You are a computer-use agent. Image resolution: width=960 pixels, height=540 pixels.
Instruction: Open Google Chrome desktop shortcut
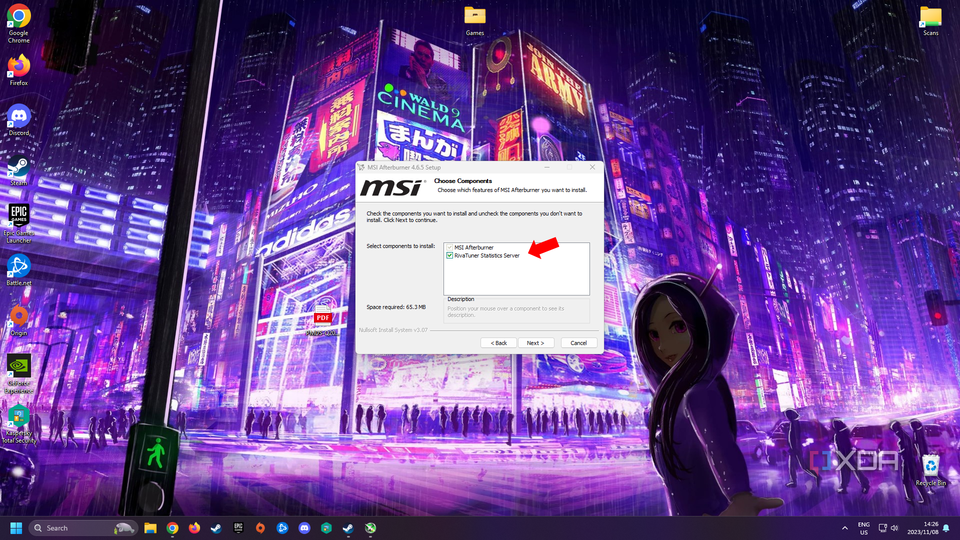(18, 24)
